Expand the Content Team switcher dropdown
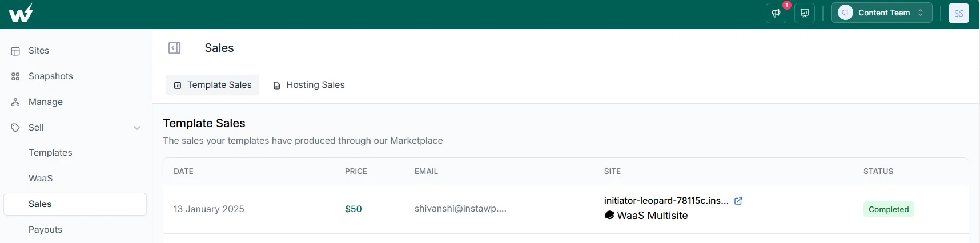Viewport: 980px width, 243px height. coord(882,13)
